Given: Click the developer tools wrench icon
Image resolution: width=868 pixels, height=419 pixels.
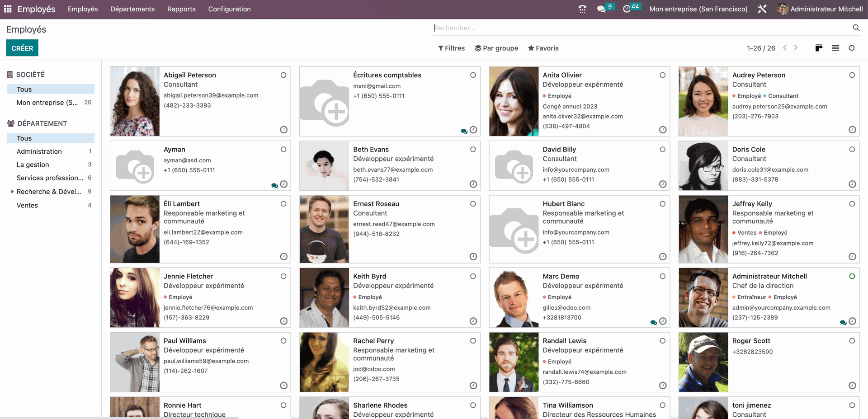Looking at the screenshot, I should (762, 9).
